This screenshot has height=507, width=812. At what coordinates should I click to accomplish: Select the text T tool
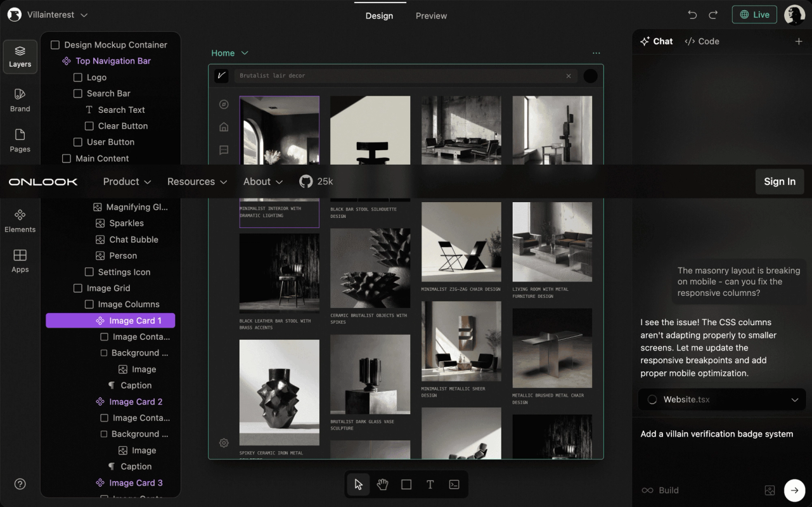click(430, 484)
